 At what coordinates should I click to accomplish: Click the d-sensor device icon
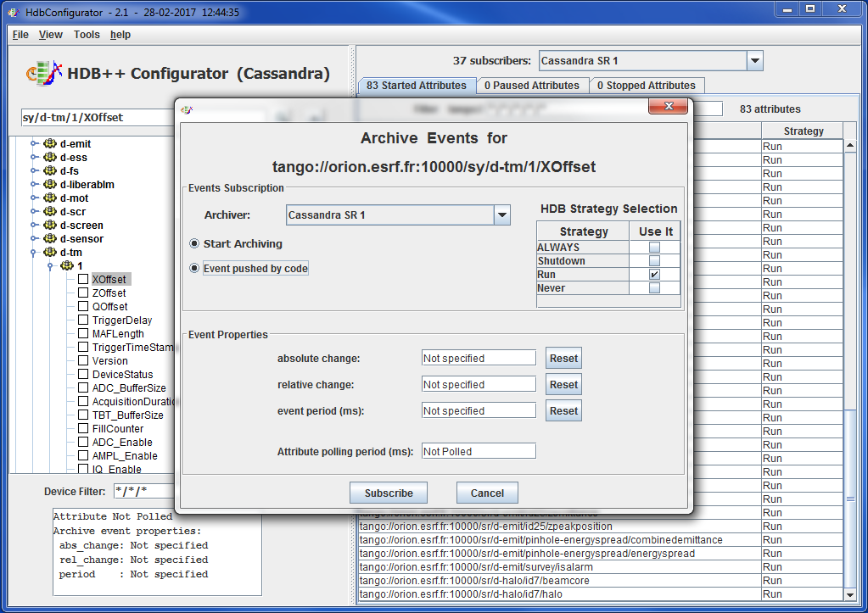(x=49, y=239)
